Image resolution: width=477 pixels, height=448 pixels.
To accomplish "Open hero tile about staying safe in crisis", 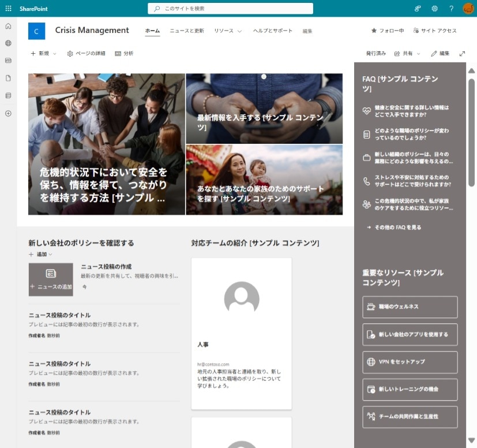I will pos(107,144).
